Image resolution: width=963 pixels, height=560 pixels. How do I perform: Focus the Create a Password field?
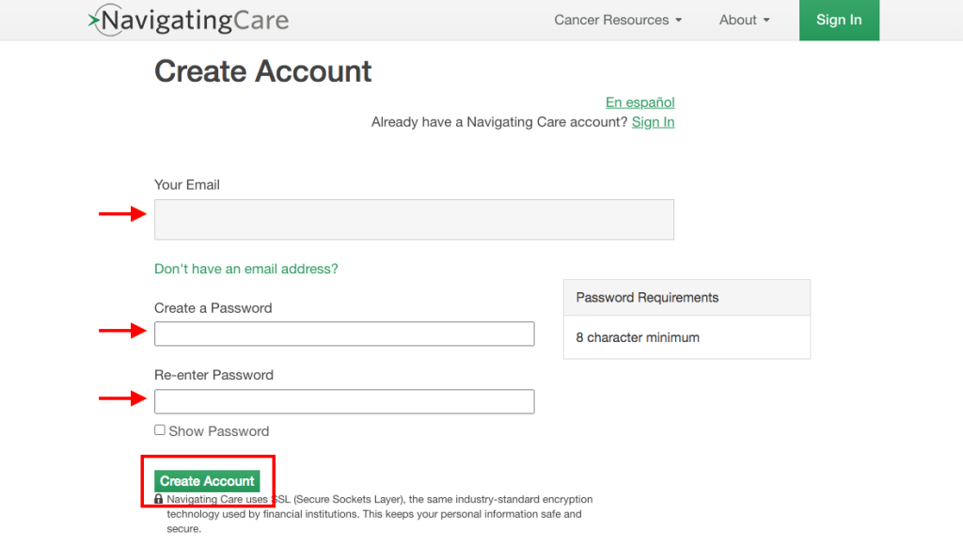(344, 334)
